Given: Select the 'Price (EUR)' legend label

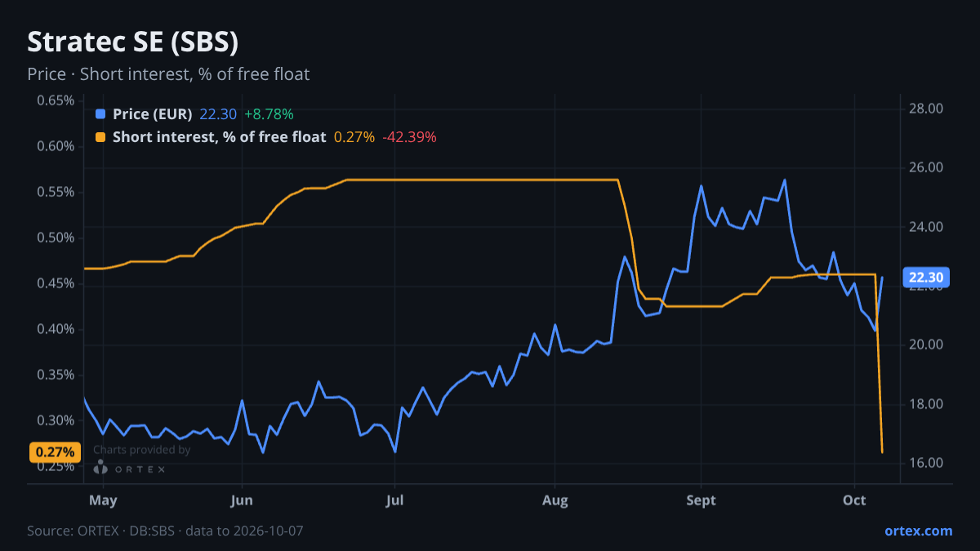Looking at the screenshot, I should pos(153,114).
